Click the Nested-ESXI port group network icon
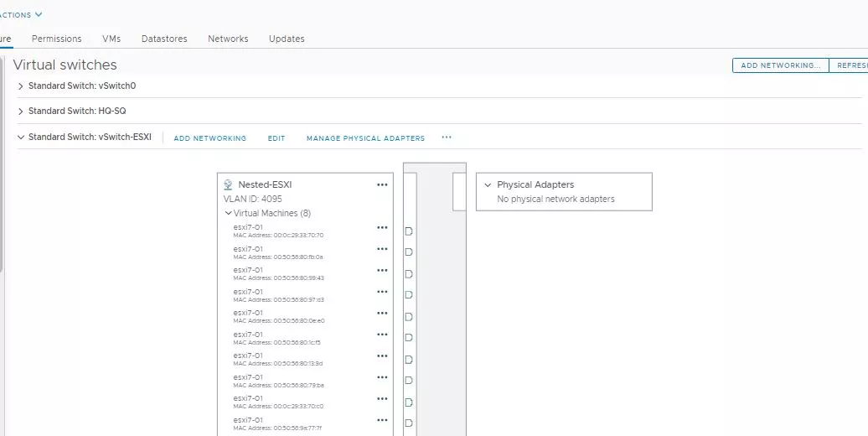This screenshot has width=868, height=436. (x=228, y=184)
